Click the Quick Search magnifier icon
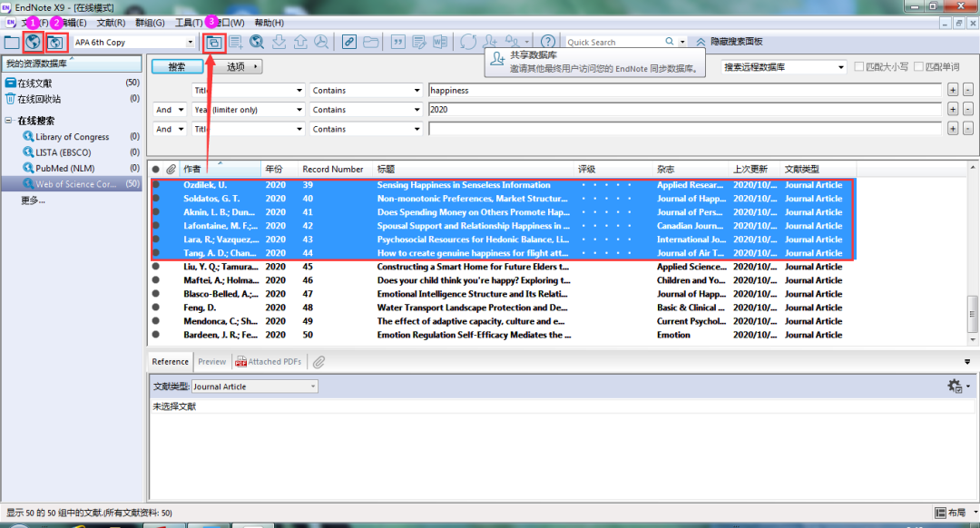 coord(670,42)
